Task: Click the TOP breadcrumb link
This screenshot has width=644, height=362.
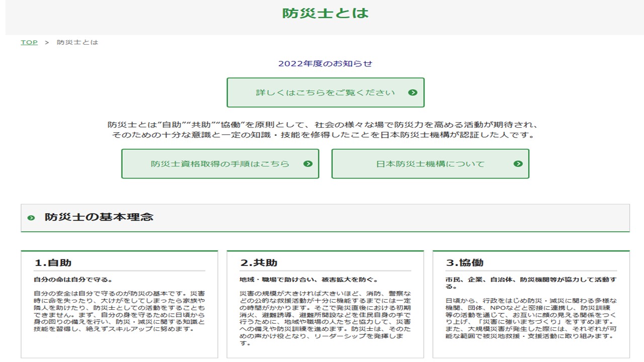Action: click(29, 42)
